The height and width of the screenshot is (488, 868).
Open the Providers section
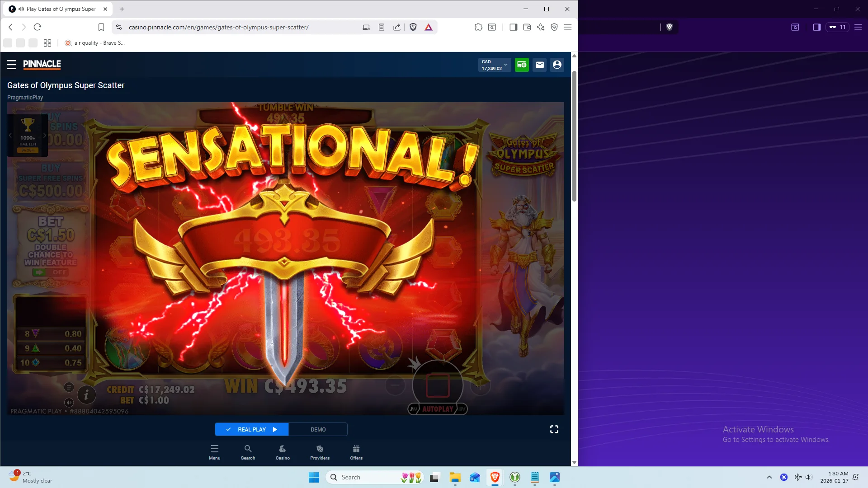point(320,452)
